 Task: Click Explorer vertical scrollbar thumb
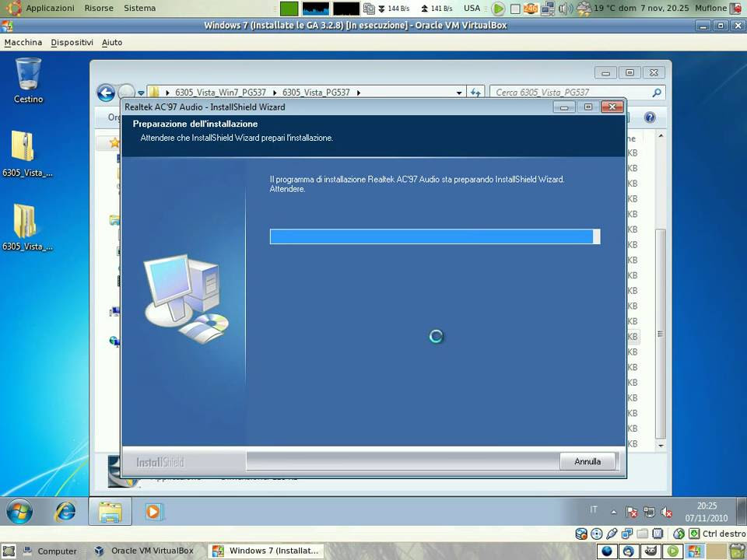click(x=661, y=334)
